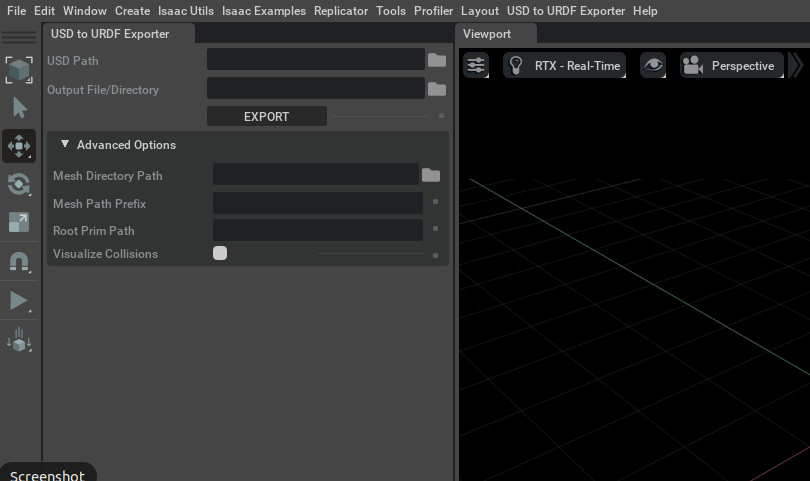Image resolution: width=810 pixels, height=481 pixels.
Task: Open the Perspective camera dropdown
Action: (731, 66)
